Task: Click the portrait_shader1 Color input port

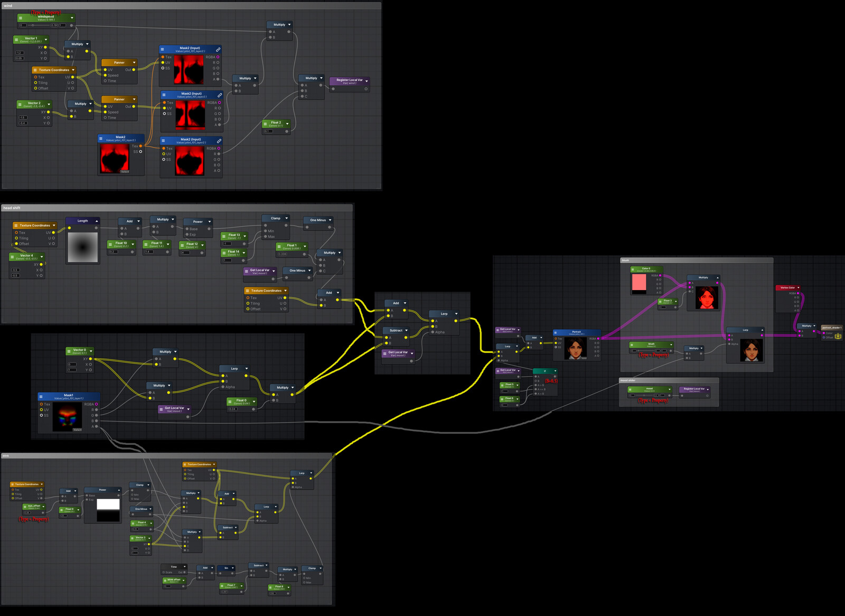Action: pyautogui.click(x=824, y=333)
